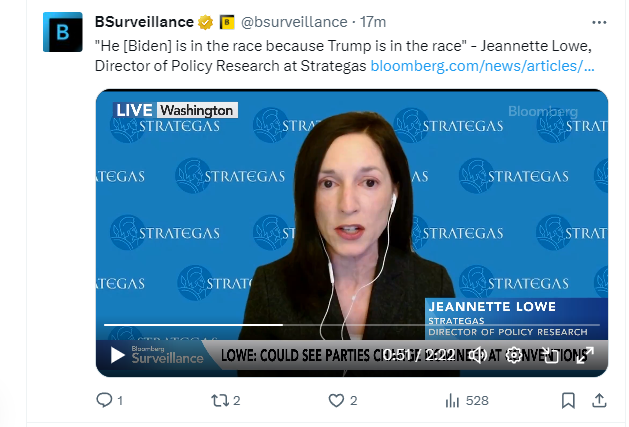The image size is (629, 427).
Task: Repost the tweet using retweet icon
Action: 220,400
